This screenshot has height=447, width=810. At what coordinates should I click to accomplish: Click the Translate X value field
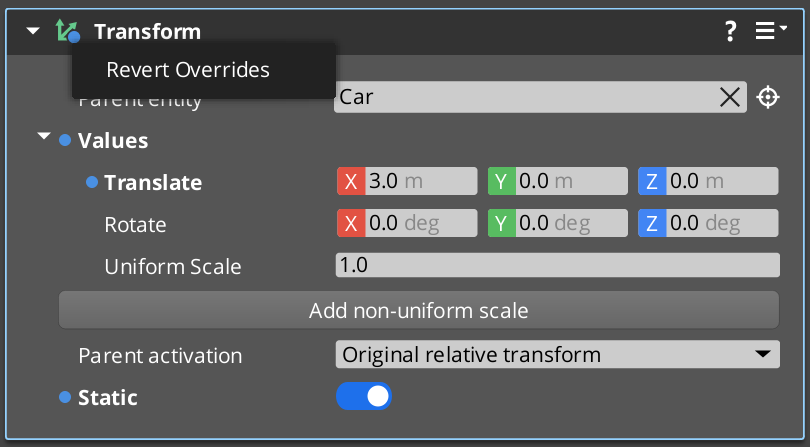(x=418, y=182)
